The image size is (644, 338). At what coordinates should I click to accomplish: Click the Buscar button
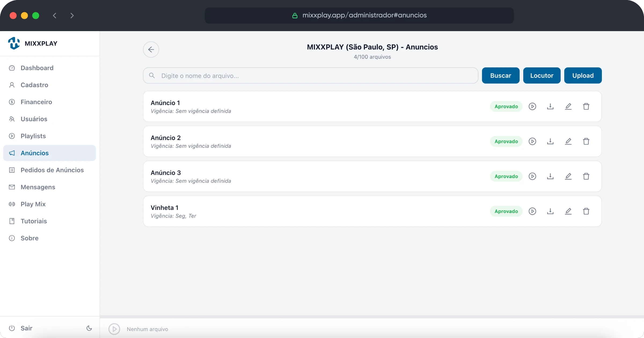501,76
